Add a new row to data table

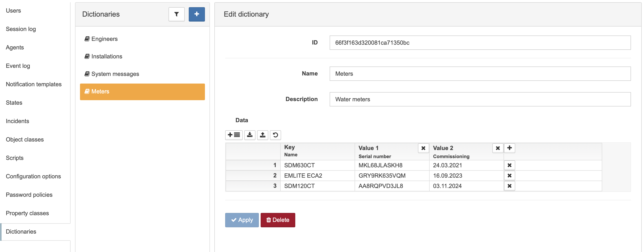coord(234,135)
